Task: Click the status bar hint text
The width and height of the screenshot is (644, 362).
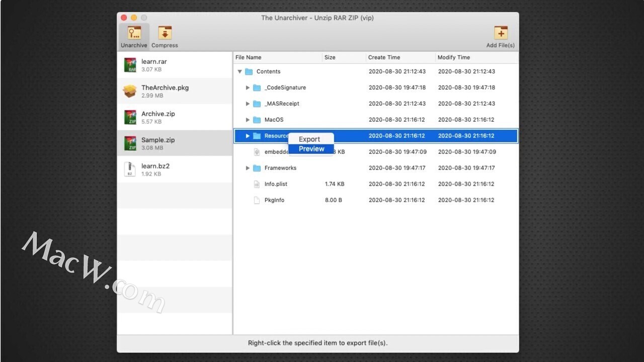Action: (x=318, y=343)
